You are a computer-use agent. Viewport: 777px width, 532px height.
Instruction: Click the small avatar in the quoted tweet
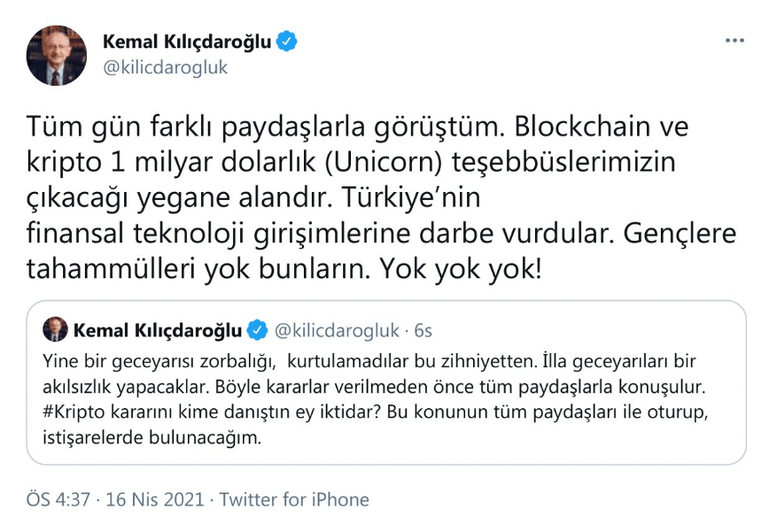(55, 330)
